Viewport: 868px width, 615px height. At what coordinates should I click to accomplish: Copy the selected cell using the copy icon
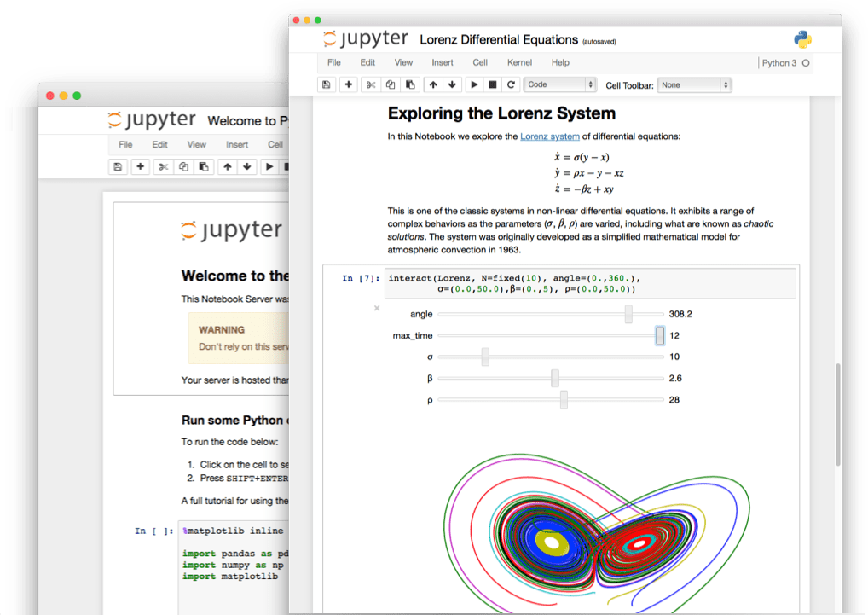pos(390,84)
